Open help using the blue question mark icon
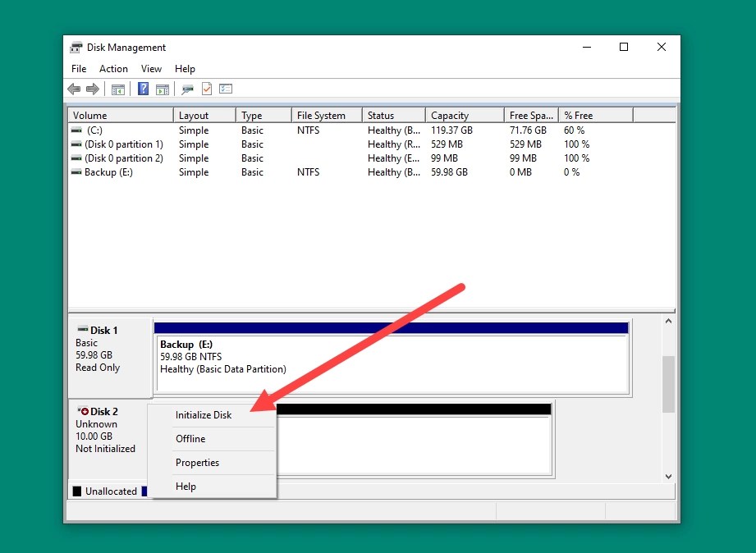The height and width of the screenshot is (553, 756). point(144,89)
